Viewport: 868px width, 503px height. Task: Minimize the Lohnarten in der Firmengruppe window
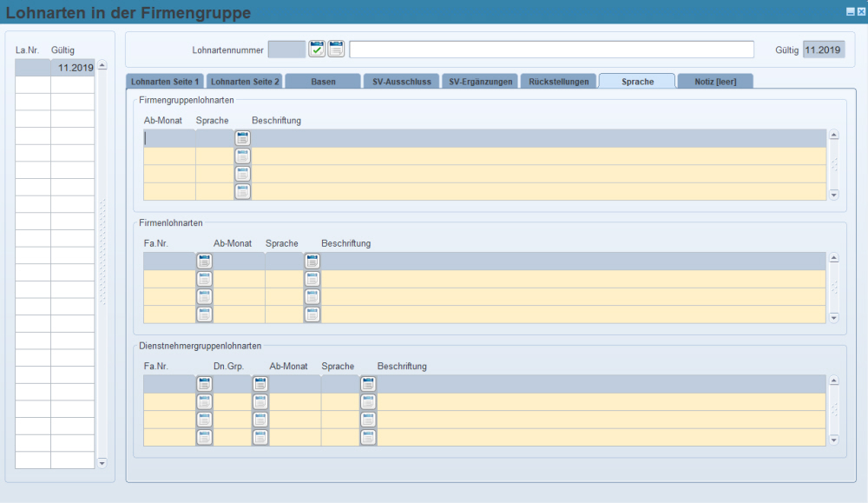click(851, 11)
